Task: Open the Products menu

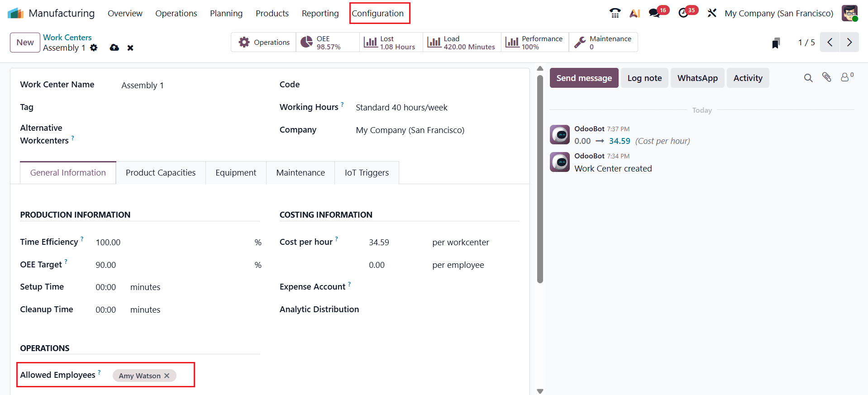Action: (272, 13)
